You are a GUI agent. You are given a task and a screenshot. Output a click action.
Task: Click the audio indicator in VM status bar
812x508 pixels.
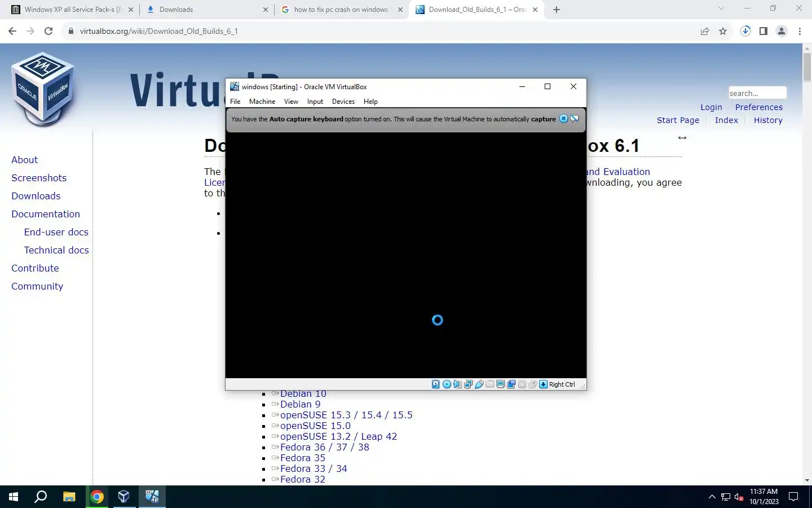click(457, 384)
